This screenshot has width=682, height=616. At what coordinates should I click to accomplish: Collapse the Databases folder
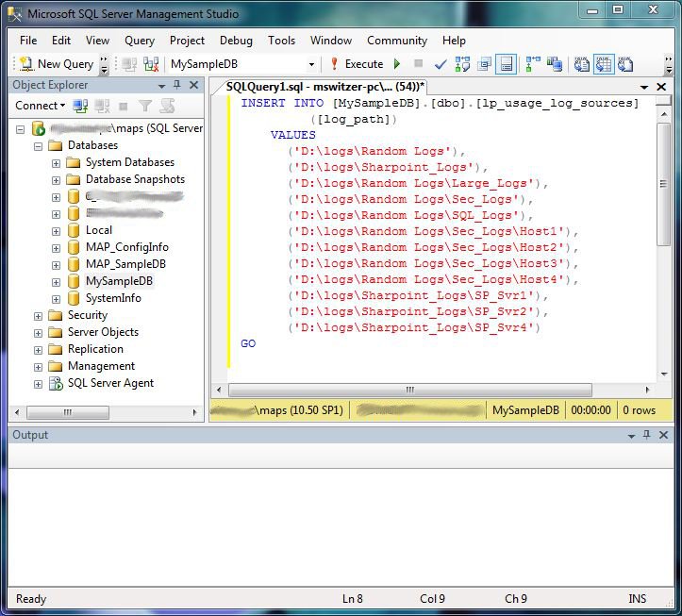(38, 146)
